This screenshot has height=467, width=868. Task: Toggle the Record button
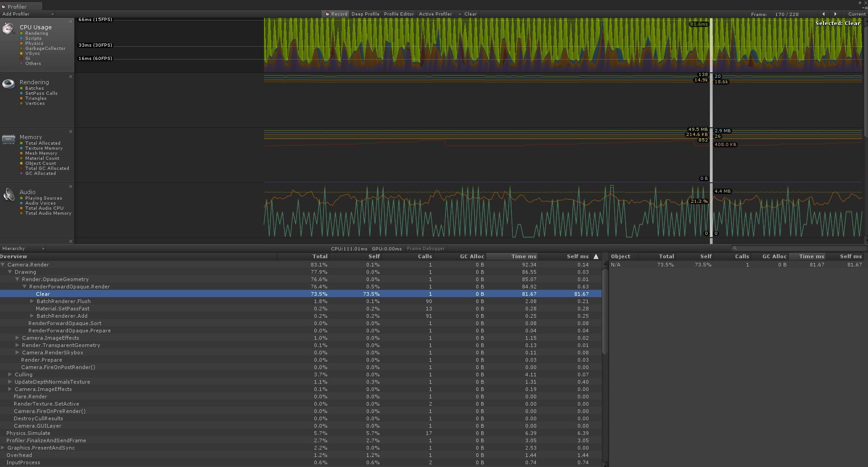(x=335, y=14)
